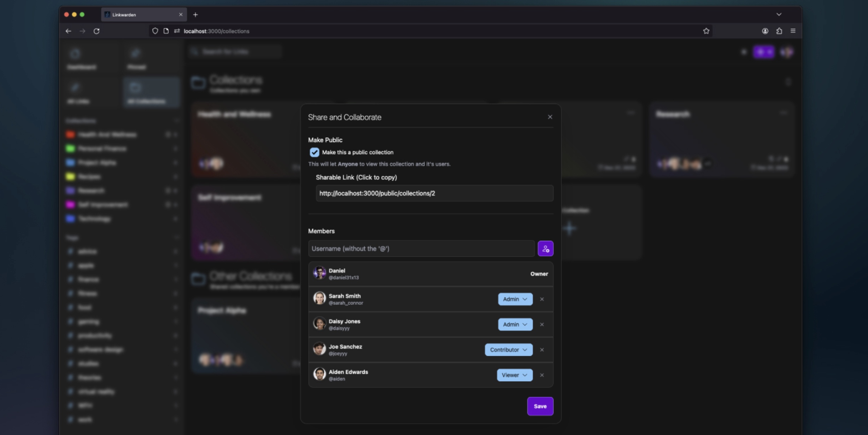Open Aiden Edwards's Viewer role dropdown
This screenshot has height=435, width=868.
point(515,375)
